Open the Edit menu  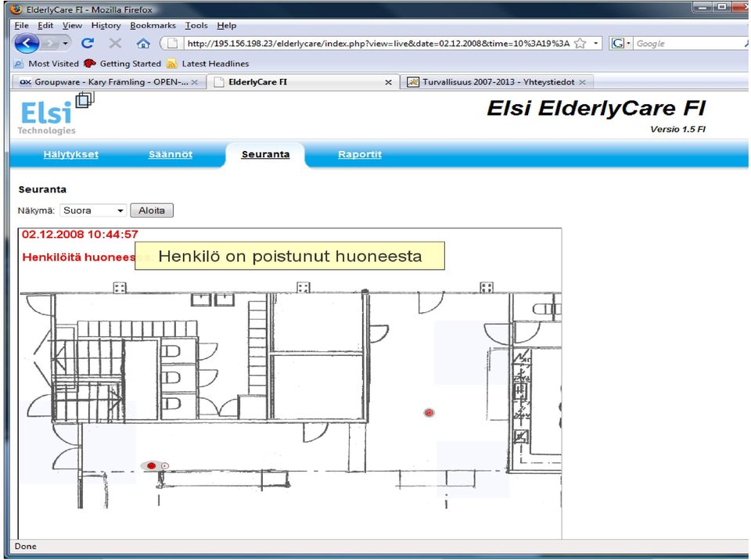click(x=45, y=25)
